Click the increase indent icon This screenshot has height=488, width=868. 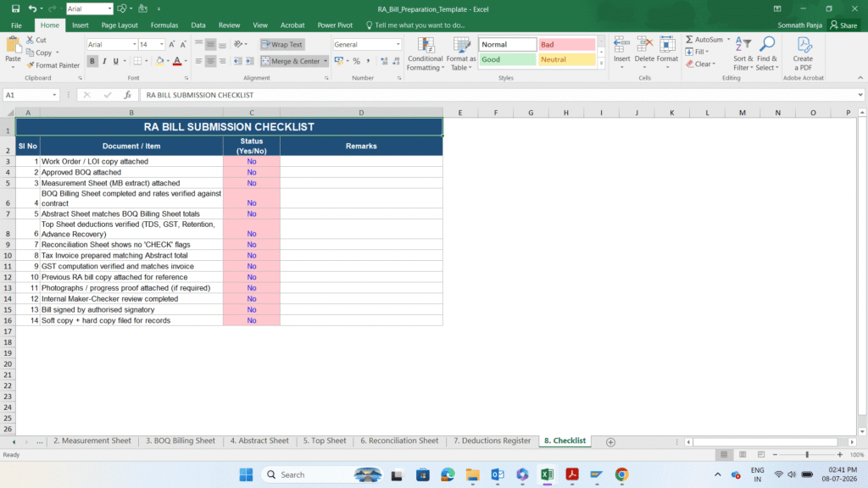coord(250,61)
